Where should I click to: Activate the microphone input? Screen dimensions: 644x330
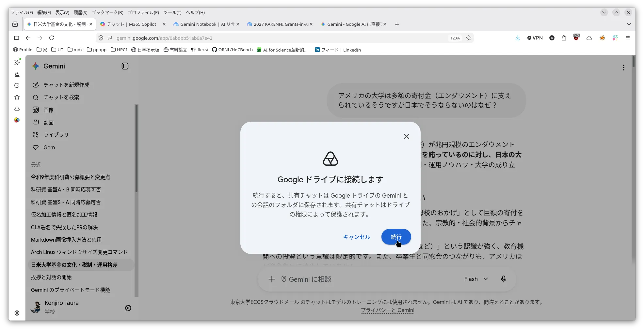504,279
